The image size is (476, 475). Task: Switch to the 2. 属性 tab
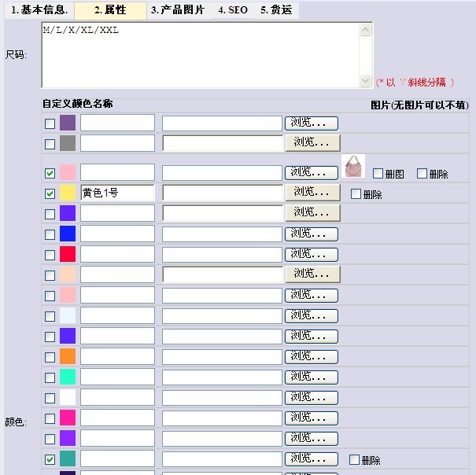110,10
